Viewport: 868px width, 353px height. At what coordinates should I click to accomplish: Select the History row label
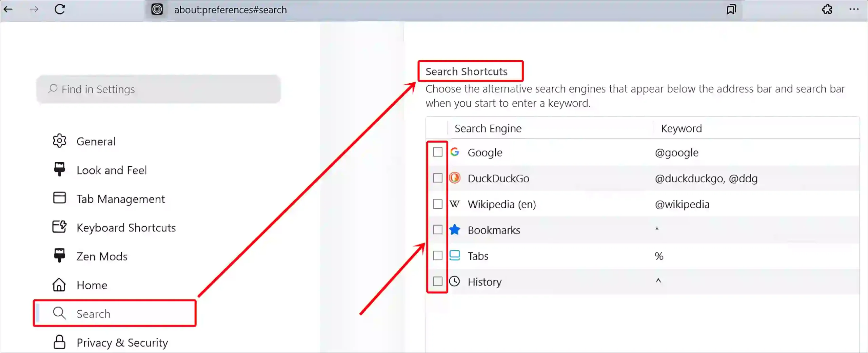pos(485,282)
